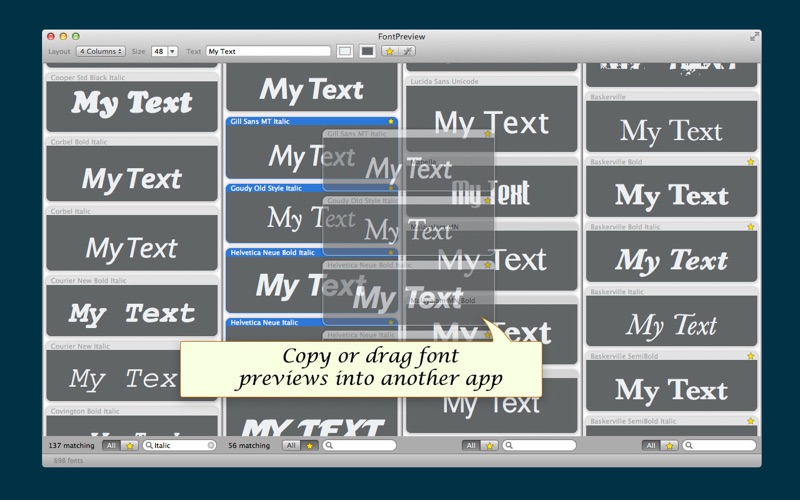Viewport: 800px width, 500px height.
Task: Toggle favorite star on Baskerville Bold
Action: [x=751, y=162]
